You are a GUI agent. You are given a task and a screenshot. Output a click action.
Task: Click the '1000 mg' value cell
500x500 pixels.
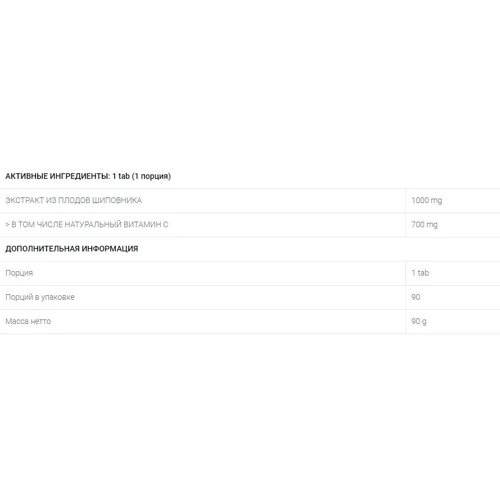point(427,200)
